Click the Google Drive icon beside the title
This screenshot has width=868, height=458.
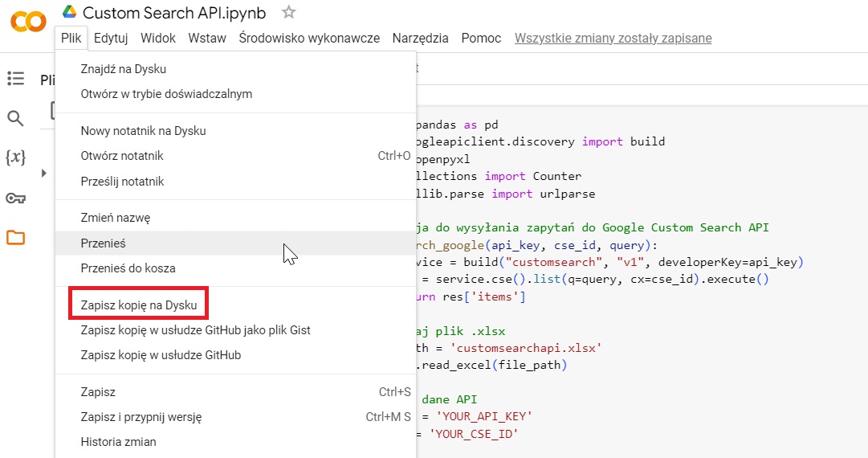click(x=69, y=12)
